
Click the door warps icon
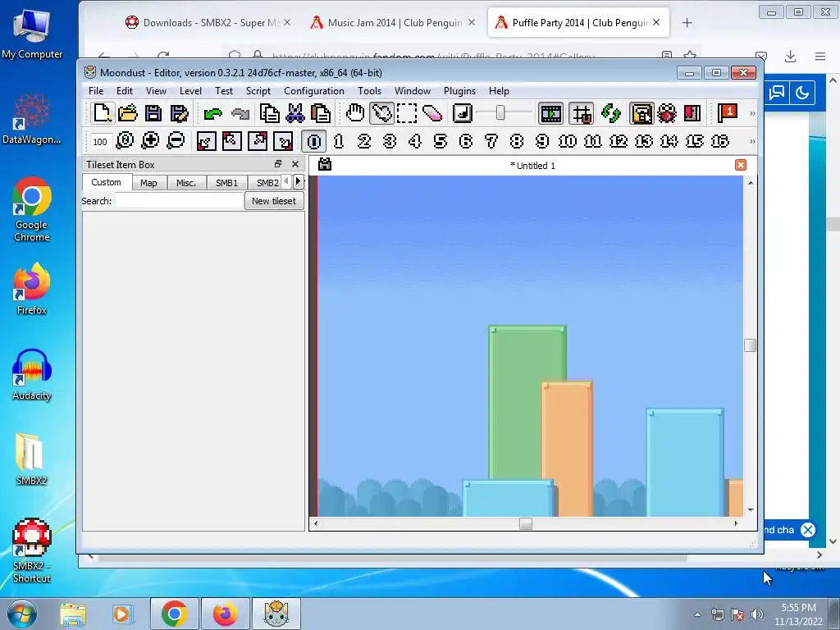click(692, 113)
